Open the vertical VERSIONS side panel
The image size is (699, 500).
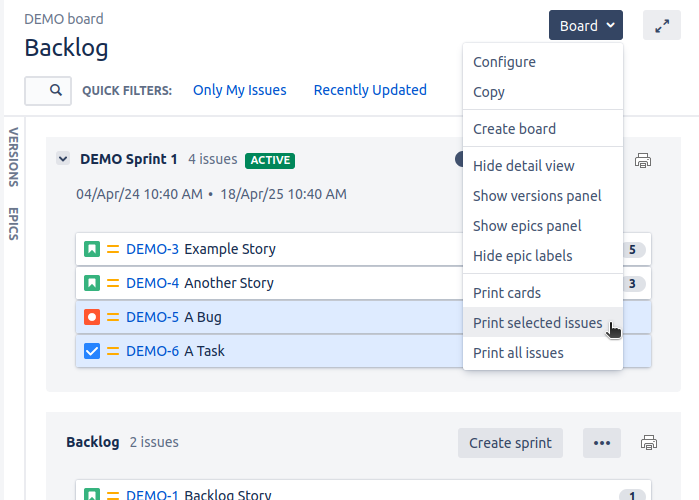(13, 157)
